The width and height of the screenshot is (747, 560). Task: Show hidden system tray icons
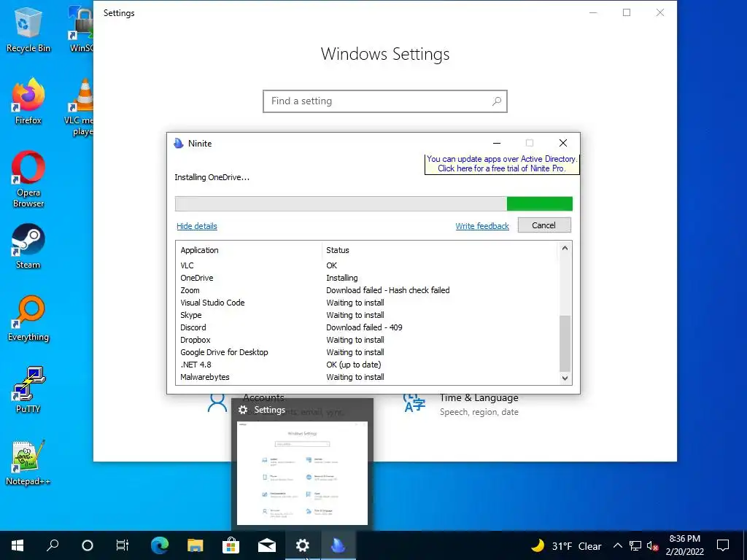pos(617,545)
